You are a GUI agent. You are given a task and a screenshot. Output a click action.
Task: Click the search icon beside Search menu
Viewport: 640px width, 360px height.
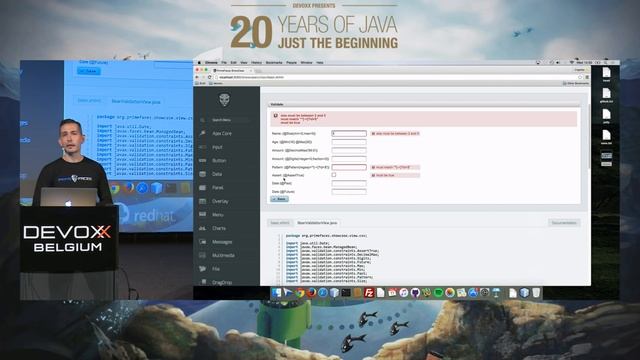(202, 120)
